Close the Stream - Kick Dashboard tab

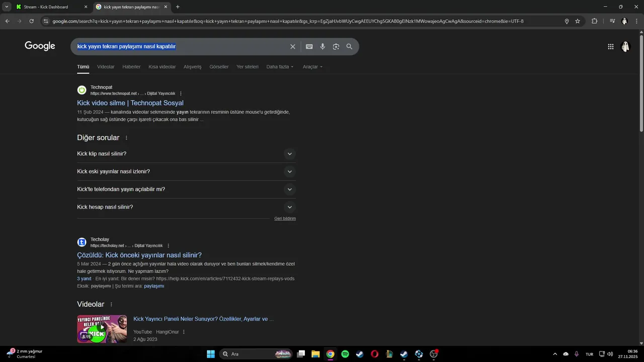(x=86, y=7)
